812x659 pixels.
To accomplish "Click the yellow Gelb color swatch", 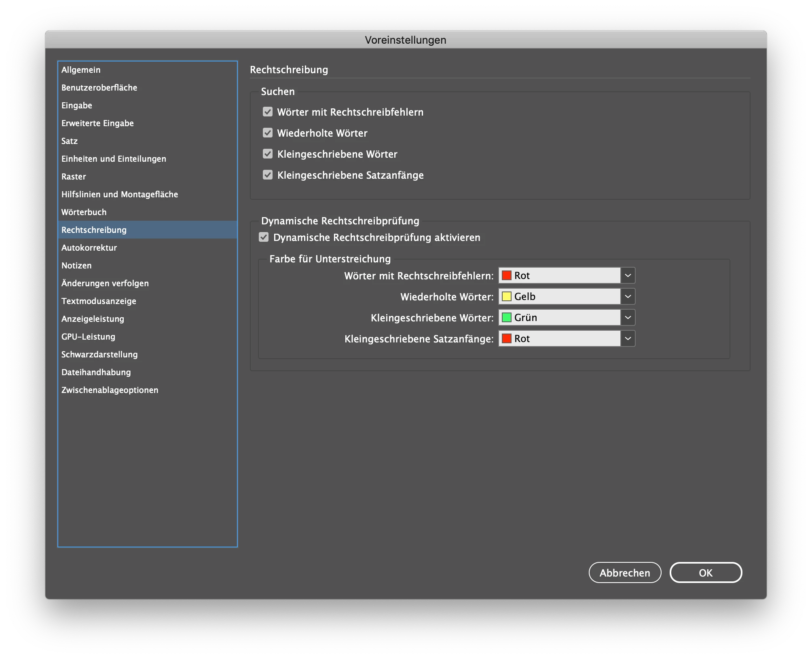I will (507, 297).
